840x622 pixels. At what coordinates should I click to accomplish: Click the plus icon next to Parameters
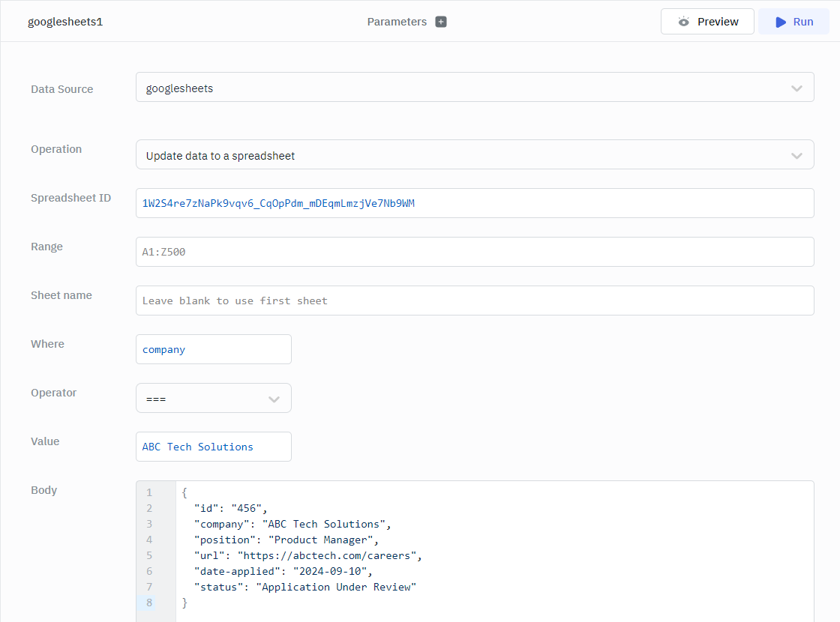click(441, 22)
